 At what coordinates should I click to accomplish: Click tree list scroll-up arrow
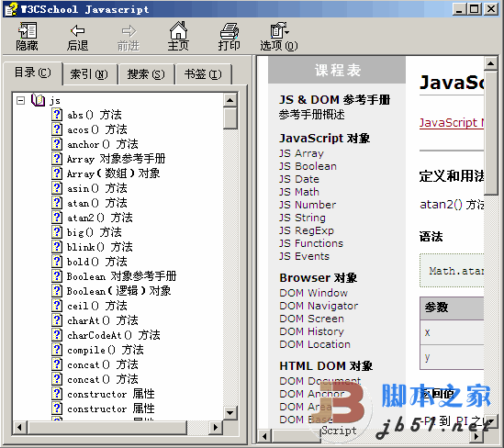[x=230, y=100]
